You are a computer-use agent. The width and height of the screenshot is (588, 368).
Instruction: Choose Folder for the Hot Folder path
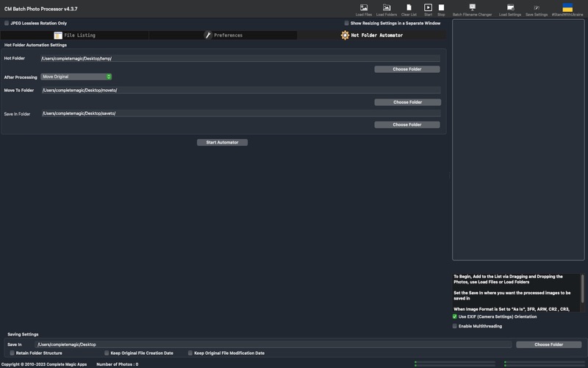(x=407, y=69)
